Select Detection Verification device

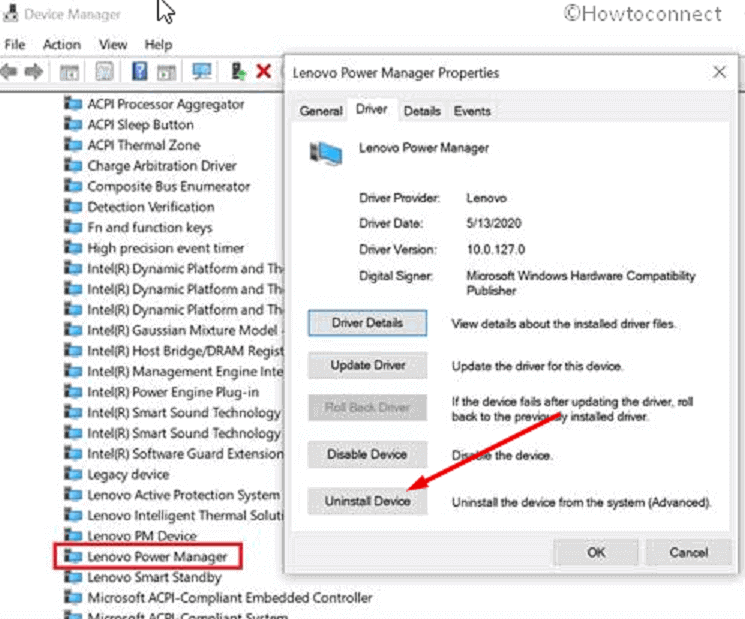(151, 207)
